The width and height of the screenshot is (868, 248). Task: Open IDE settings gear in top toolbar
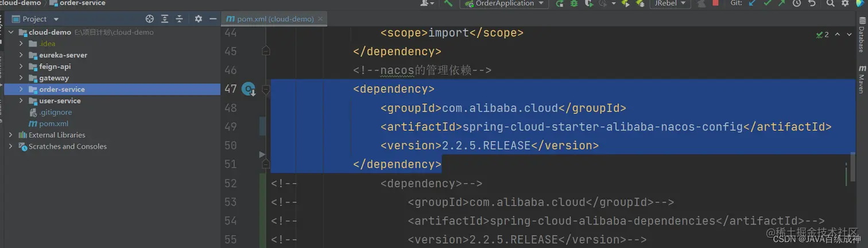(845, 3)
